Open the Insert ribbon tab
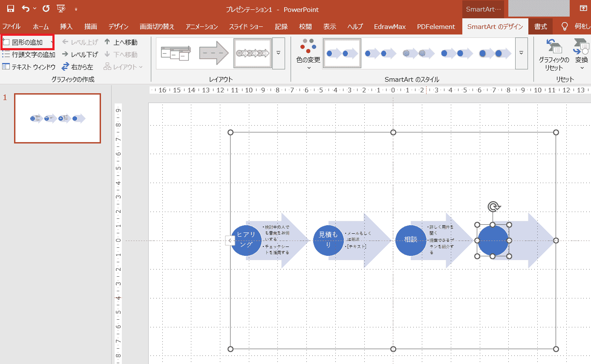Screen dimensions: 591x364 66,26
